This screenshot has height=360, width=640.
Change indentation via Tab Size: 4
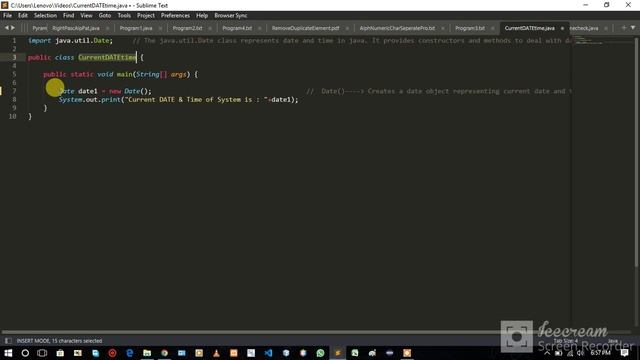pos(565,340)
